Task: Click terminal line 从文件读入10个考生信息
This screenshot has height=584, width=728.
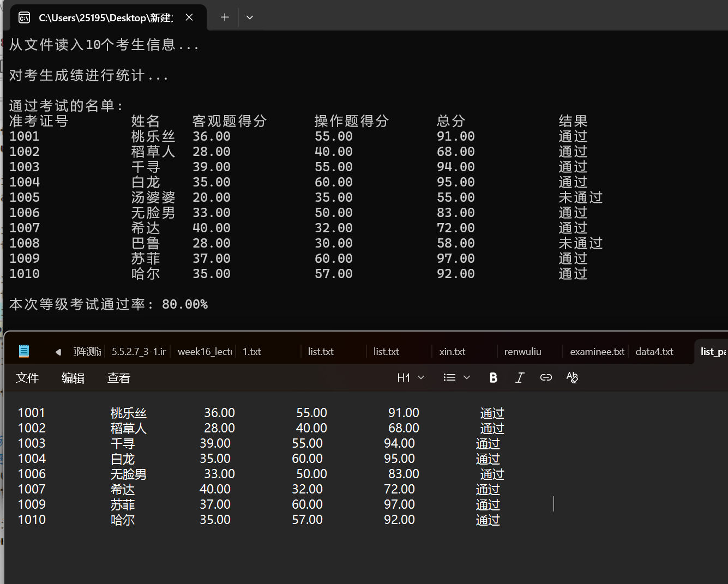Action: [104, 45]
